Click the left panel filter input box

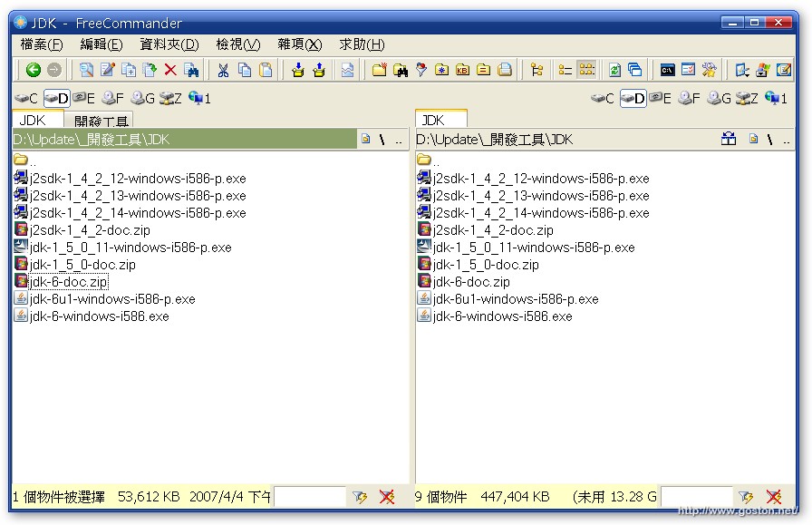(310, 497)
